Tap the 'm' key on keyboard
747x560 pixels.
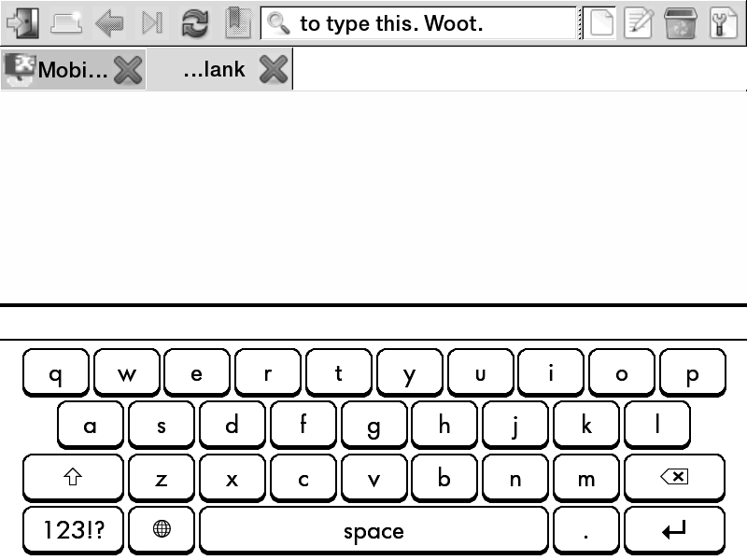[586, 478]
